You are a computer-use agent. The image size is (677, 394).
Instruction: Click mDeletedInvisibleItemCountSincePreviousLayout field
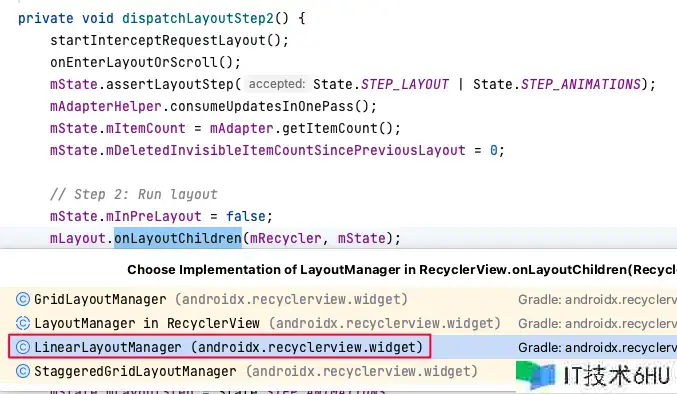point(286,150)
